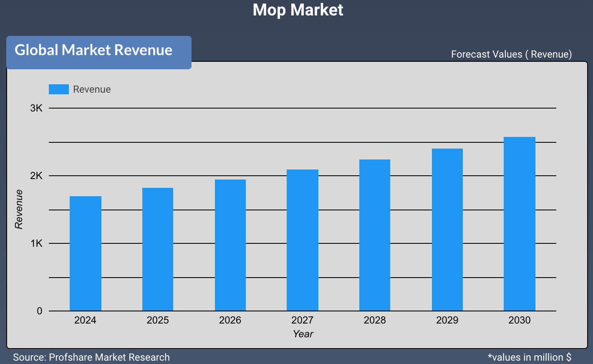The image size is (593, 364).
Task: Select the 2027 revenue bar
Action: coord(303,240)
